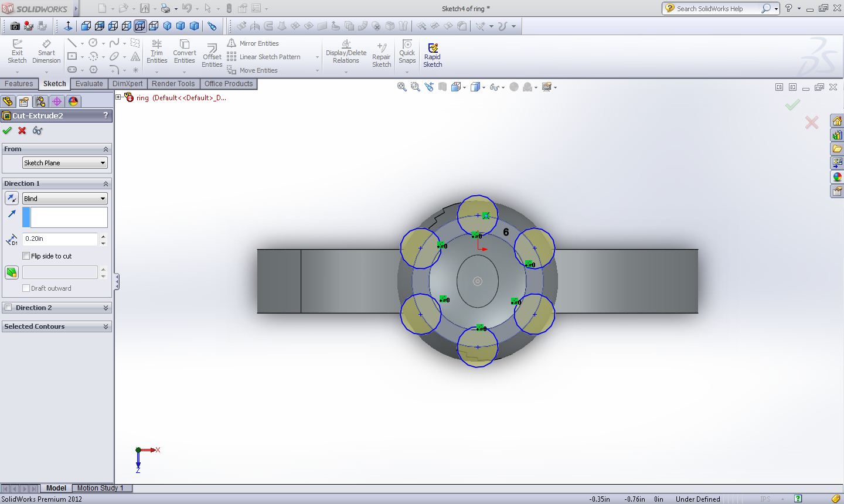844x504 pixels.
Task: Click the Normal To view icon
Action: pos(68,26)
